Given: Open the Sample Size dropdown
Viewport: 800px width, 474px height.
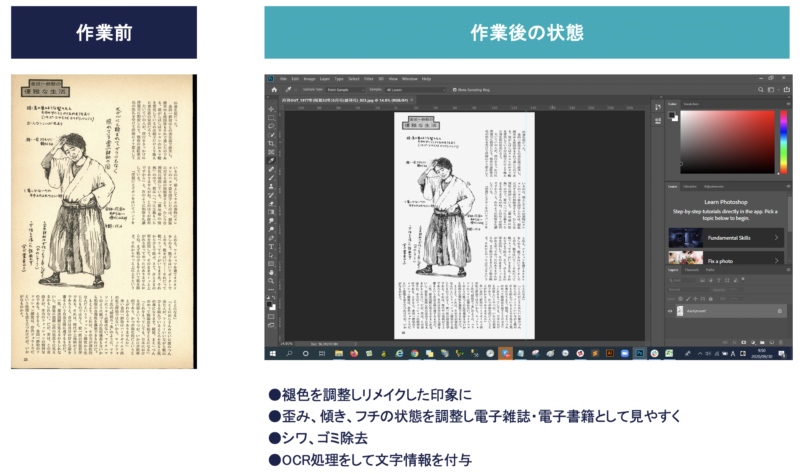Looking at the screenshot, I should [345, 90].
